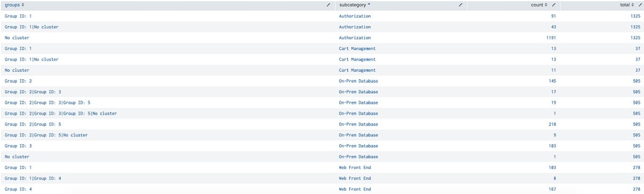The height and width of the screenshot is (194, 644).
Task: Select 'Group ID: 2|Group ID: 5|No cluster' cell
Action: click(46, 135)
